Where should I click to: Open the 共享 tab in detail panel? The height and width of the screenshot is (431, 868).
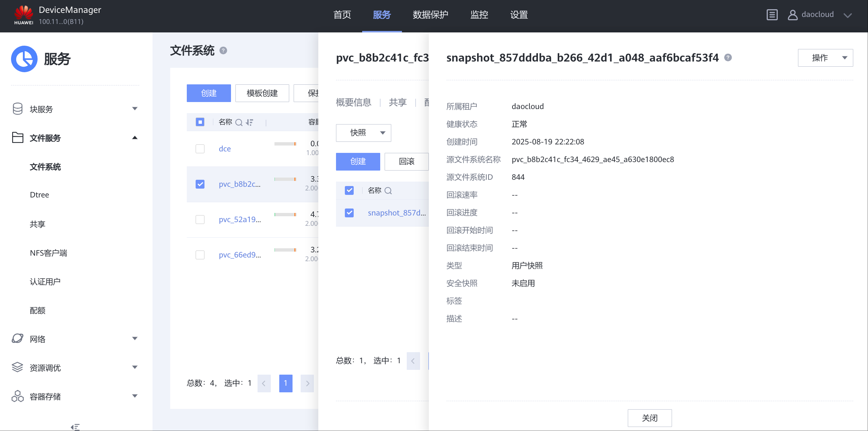point(398,102)
